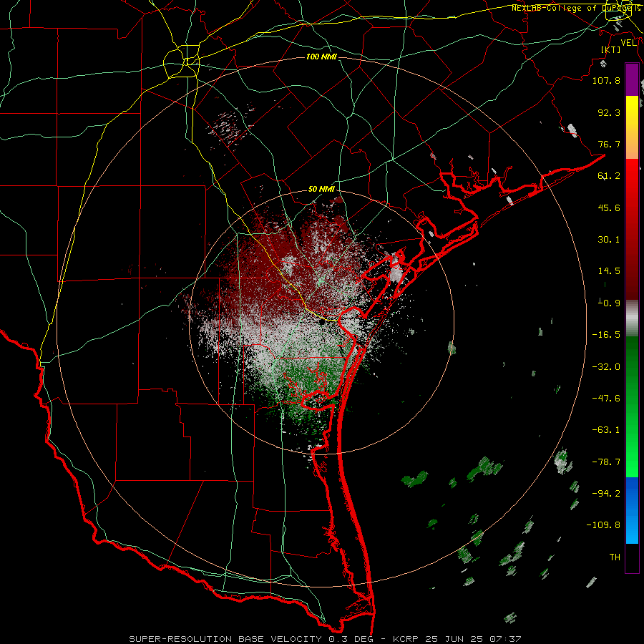This screenshot has height=644, width=644.
Task: Pick the blue segment of the color bar
Action: (x=632, y=510)
